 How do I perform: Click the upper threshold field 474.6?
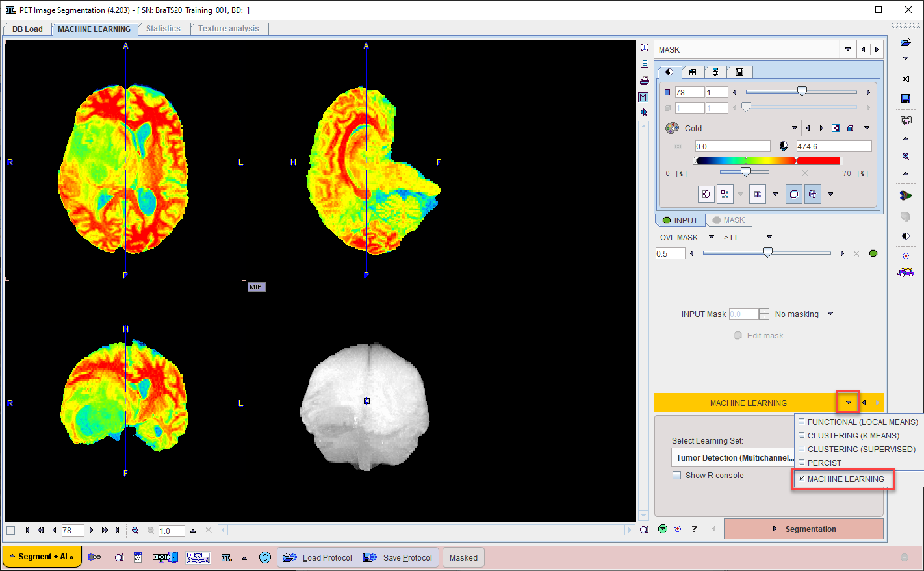(834, 146)
